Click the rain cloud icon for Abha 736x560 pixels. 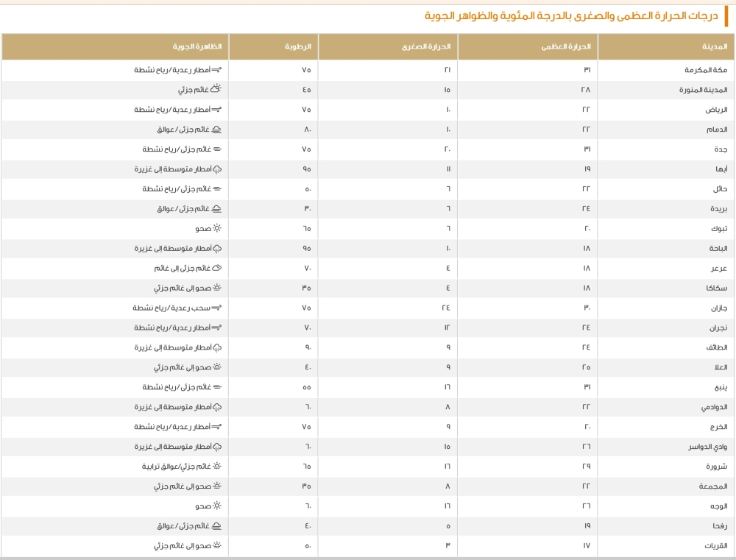[217, 169]
